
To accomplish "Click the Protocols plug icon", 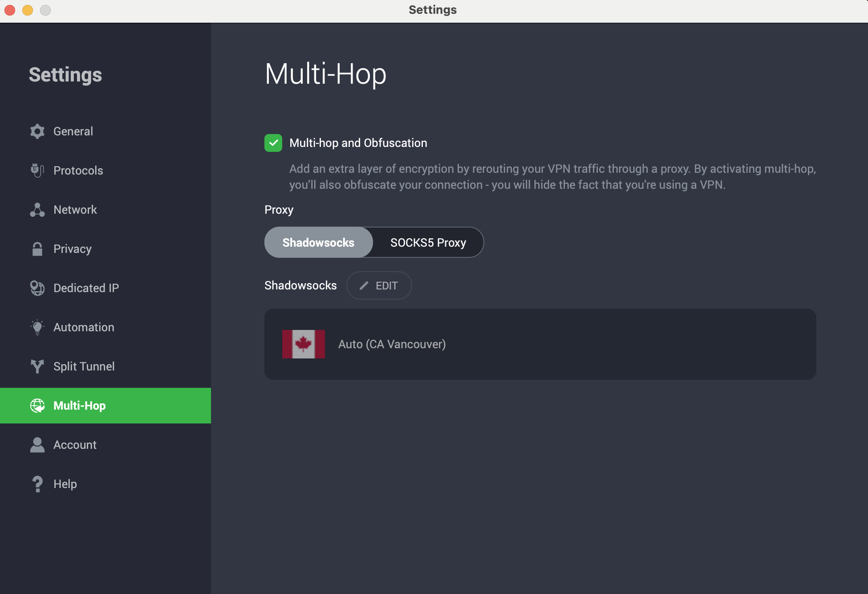I will (37, 170).
